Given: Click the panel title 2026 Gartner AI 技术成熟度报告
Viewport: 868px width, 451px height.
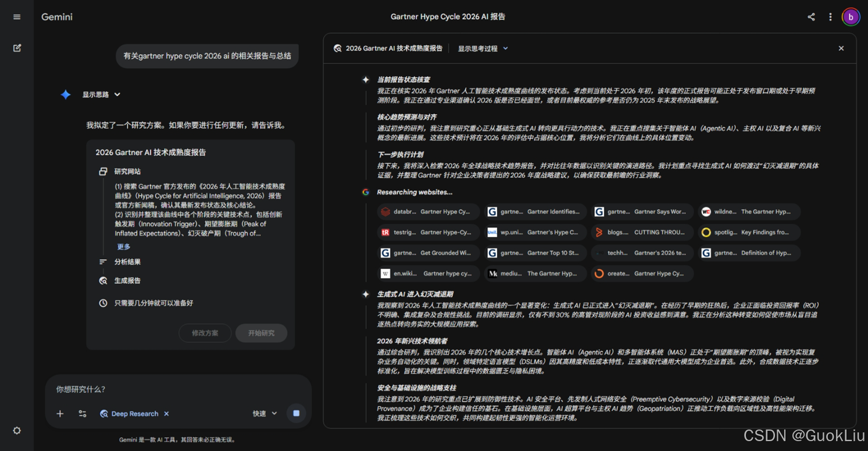Looking at the screenshot, I should tap(394, 48).
